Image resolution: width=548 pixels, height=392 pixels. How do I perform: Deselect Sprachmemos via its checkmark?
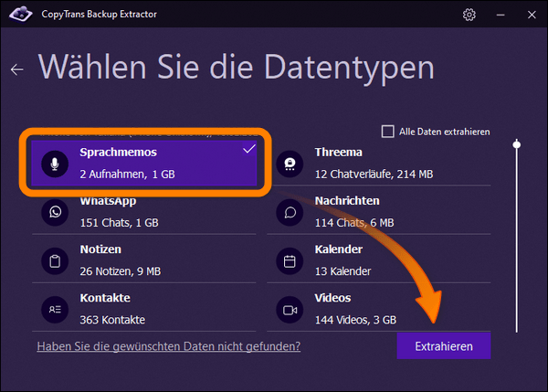249,149
